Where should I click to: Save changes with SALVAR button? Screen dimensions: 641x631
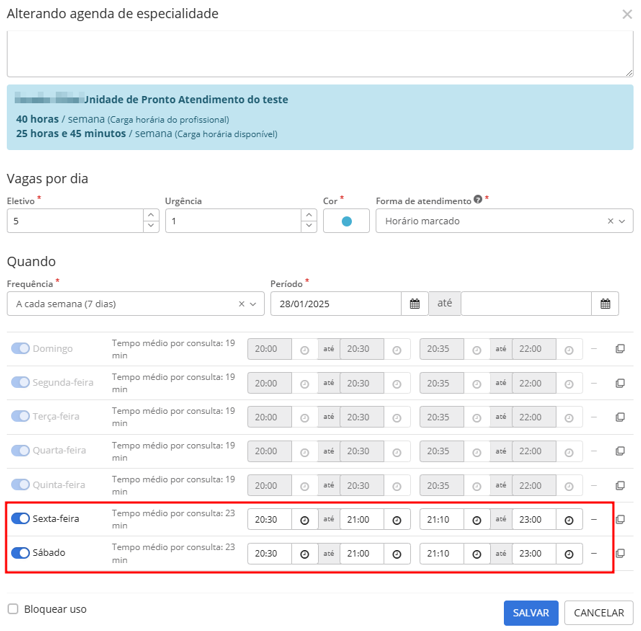[x=531, y=613]
